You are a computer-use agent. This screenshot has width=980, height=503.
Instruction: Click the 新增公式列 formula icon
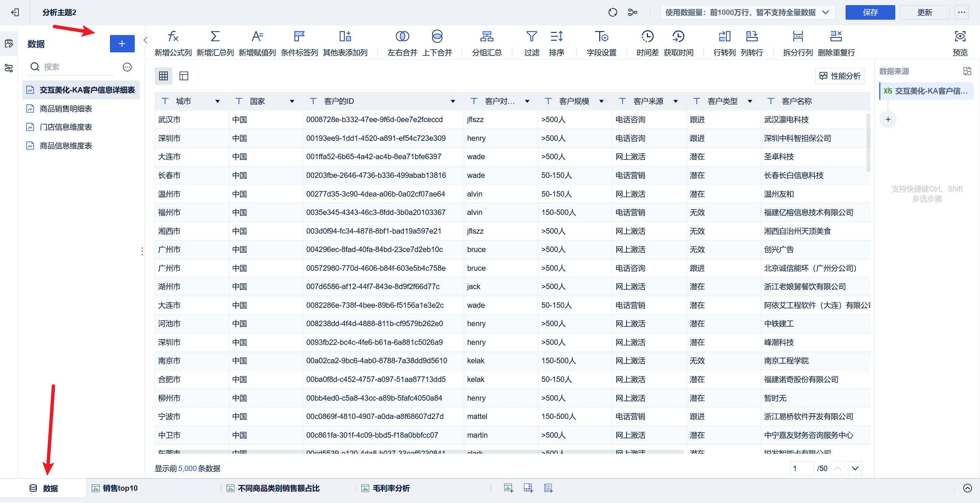173,36
